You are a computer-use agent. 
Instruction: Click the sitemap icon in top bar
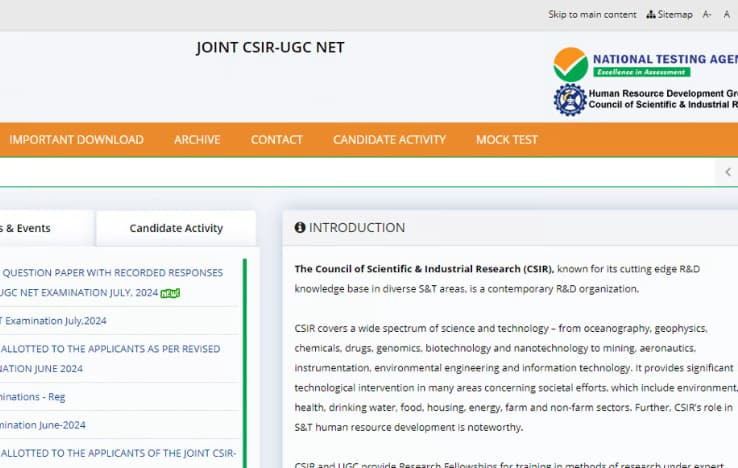[651, 15]
